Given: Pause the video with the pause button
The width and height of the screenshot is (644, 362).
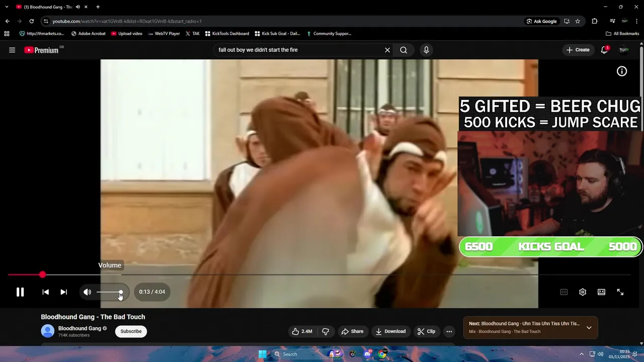Looking at the screenshot, I should [20, 292].
